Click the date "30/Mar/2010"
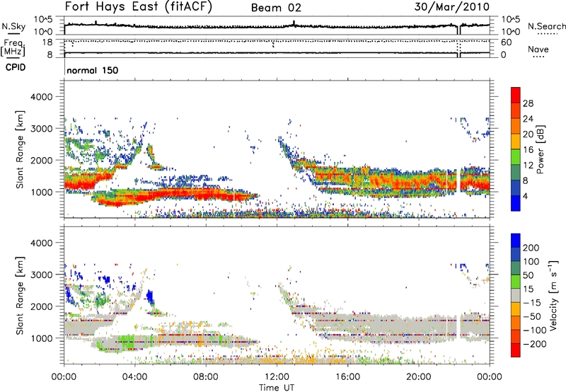The width and height of the screenshot is (566, 392). pos(452,7)
